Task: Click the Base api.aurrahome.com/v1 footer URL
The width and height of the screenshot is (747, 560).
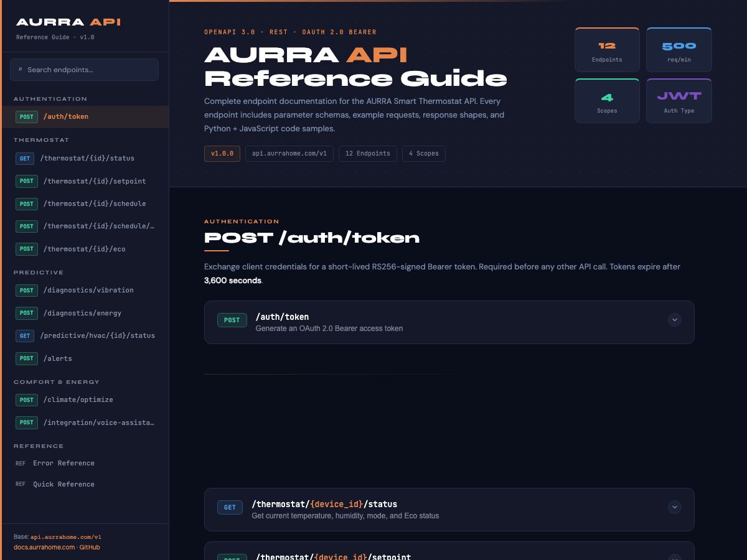Action: 66,537
